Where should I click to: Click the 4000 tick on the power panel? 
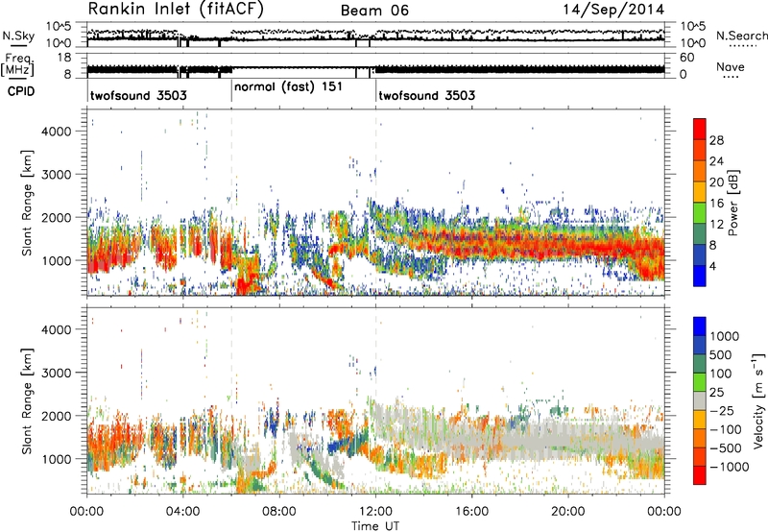point(57,132)
